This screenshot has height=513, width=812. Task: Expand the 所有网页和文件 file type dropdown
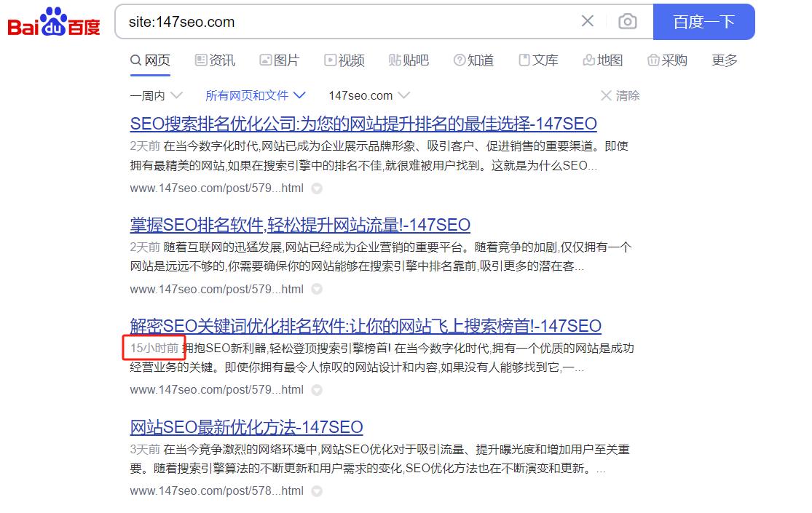click(x=256, y=96)
